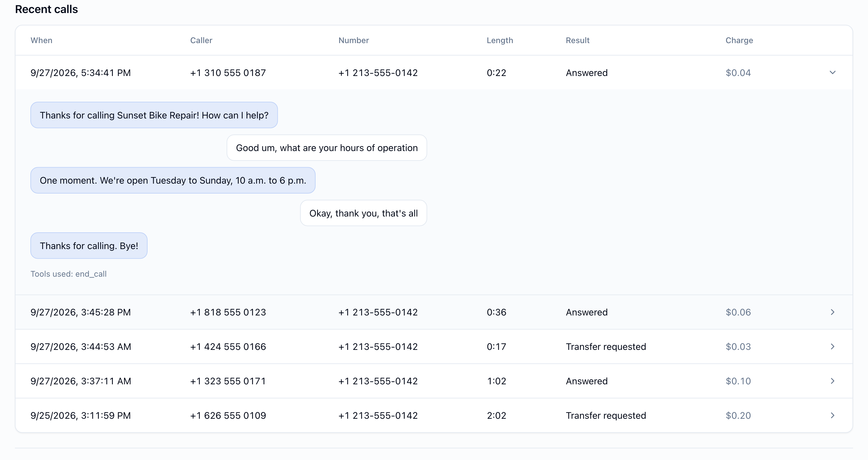Click Answered result on the 3:37:11 AM row
The width and height of the screenshot is (868, 460).
(x=587, y=381)
